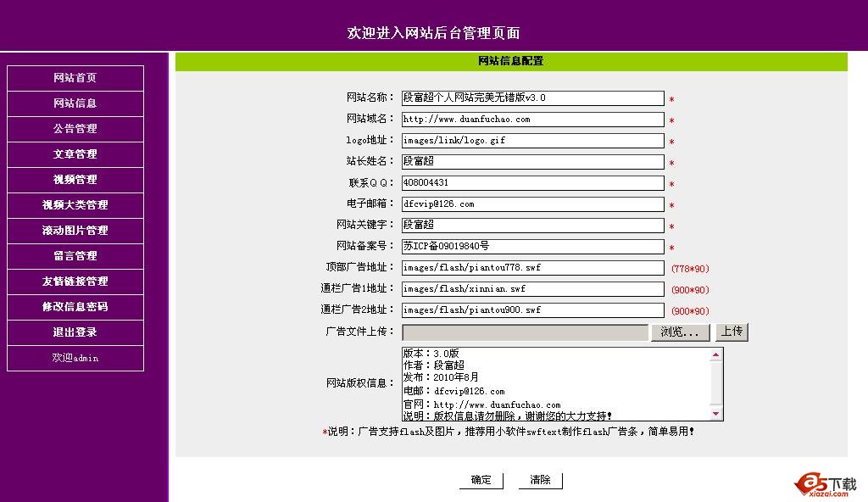Open 文章管理 menu item

click(x=75, y=154)
